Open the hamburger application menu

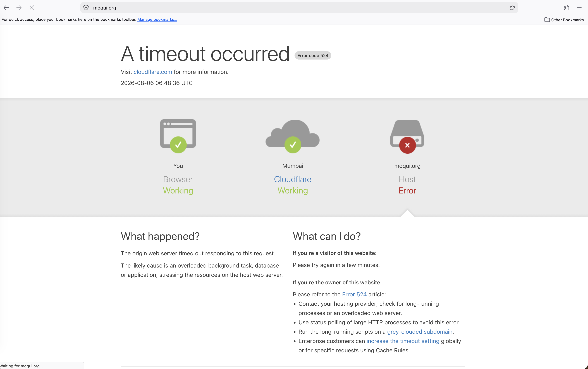[579, 8]
